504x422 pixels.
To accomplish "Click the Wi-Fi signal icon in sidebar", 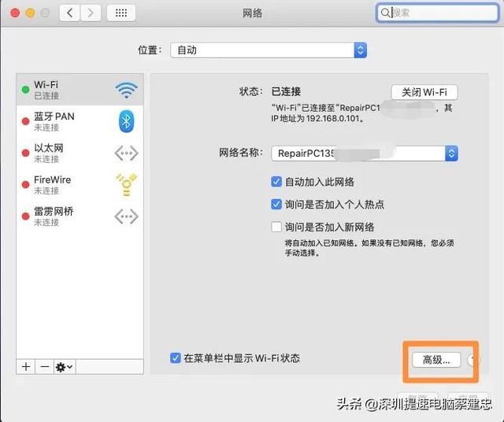I will (x=126, y=90).
